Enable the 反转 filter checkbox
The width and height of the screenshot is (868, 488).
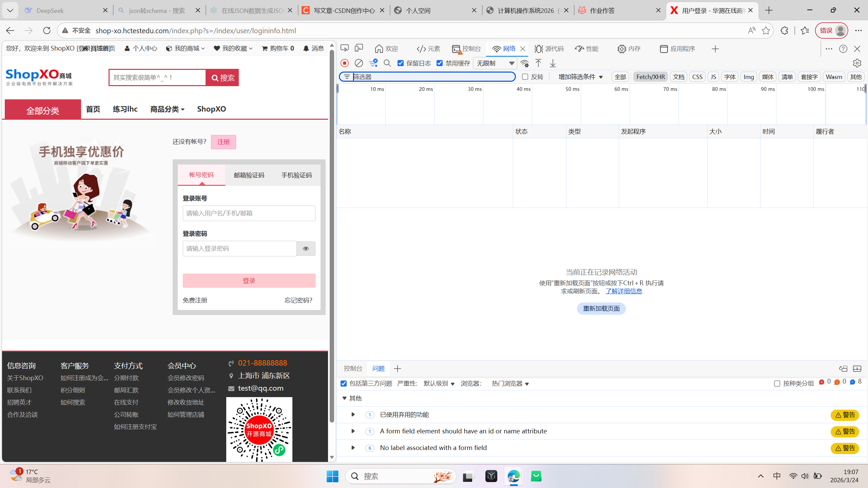525,77
